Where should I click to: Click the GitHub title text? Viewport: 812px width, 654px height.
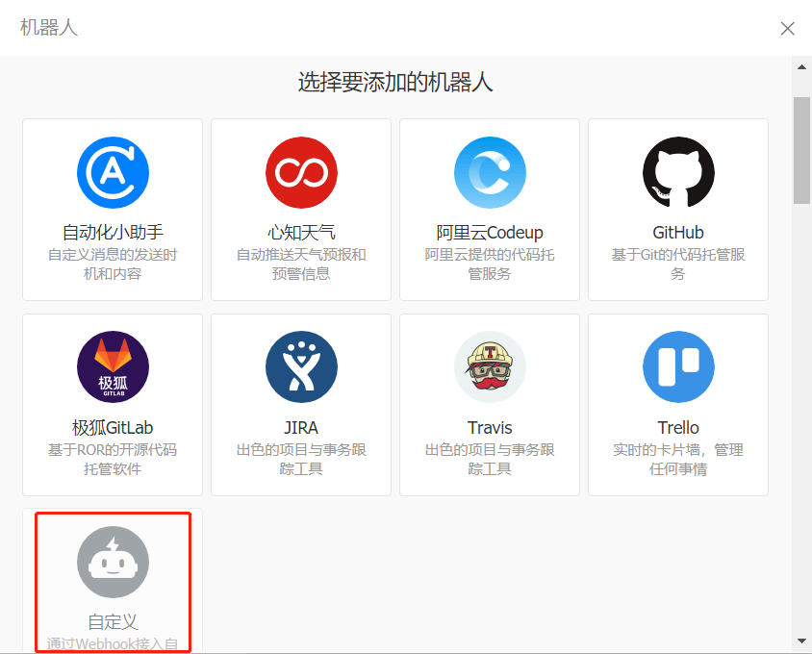tap(678, 233)
